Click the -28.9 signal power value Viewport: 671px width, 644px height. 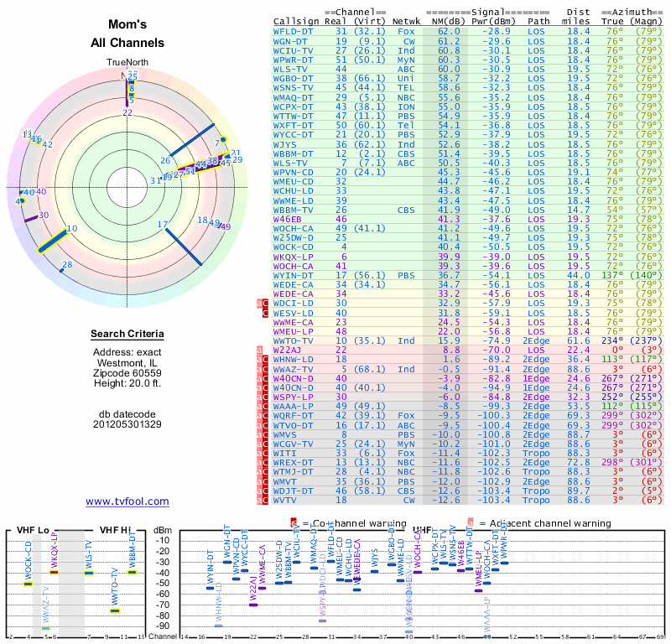point(497,32)
